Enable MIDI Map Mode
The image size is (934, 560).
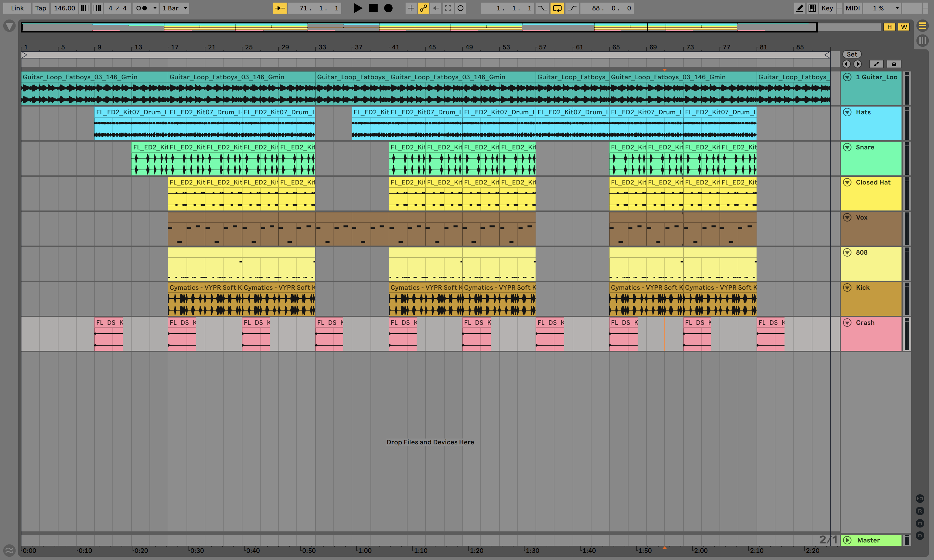[852, 8]
